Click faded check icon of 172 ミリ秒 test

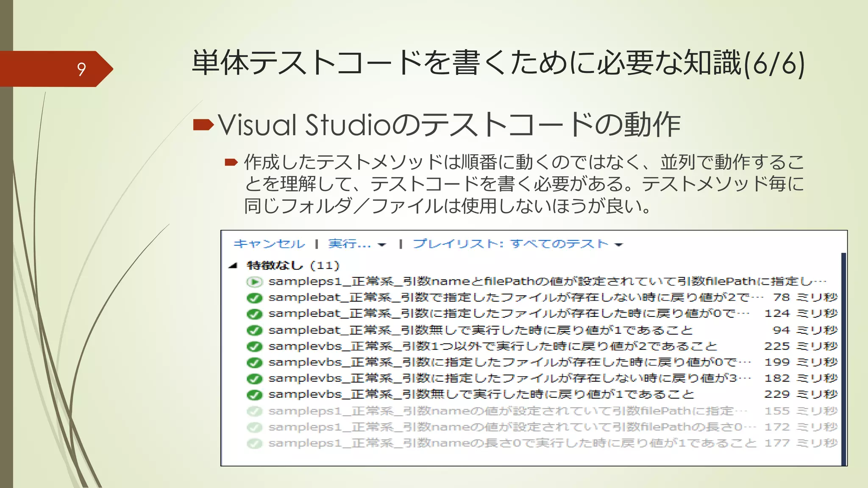click(254, 427)
